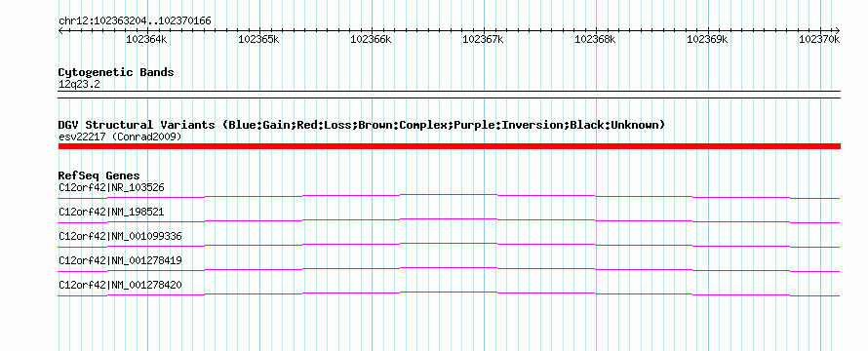Click the magenta NM_001278420 transcript line
This screenshot has width=868, height=351.
coord(449,293)
